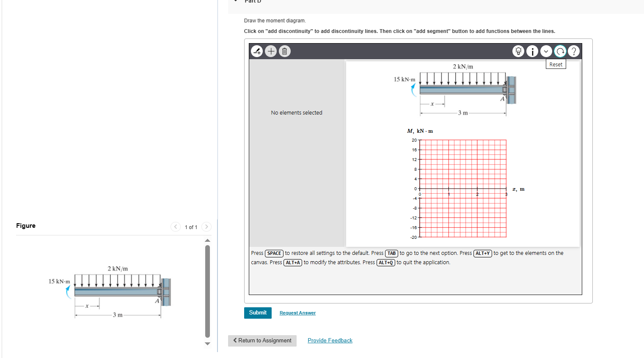The height and width of the screenshot is (358, 644).
Task: Switch back to the assignment via Return to Assignment
Action: click(262, 341)
